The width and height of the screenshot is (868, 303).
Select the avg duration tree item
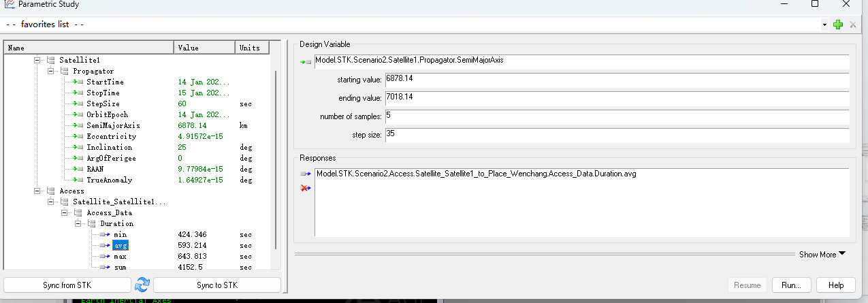tap(121, 245)
